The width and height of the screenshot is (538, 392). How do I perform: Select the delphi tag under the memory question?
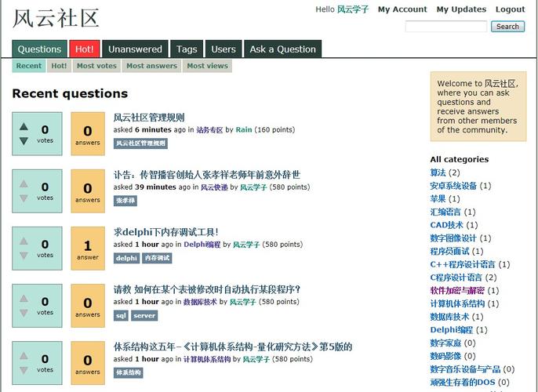(x=126, y=258)
